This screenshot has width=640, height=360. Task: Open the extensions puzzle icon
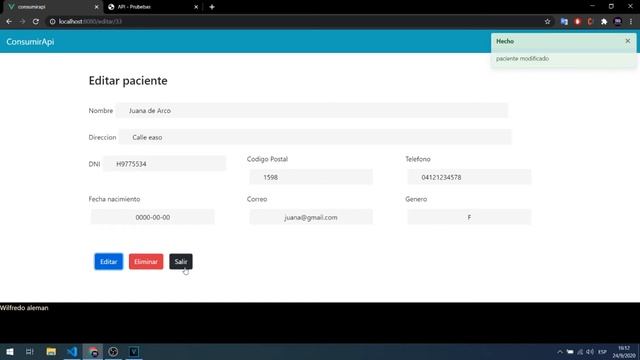[604, 21]
